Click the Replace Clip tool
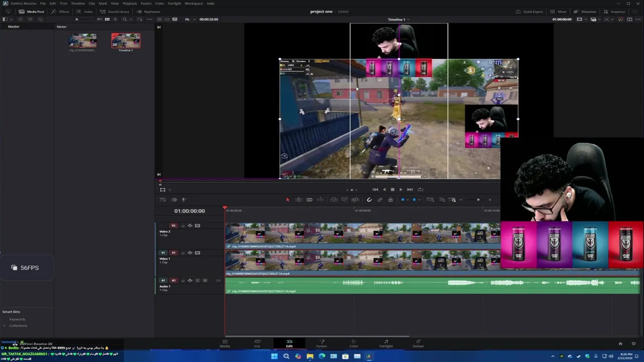The height and width of the screenshot is (362, 644). click(355, 200)
